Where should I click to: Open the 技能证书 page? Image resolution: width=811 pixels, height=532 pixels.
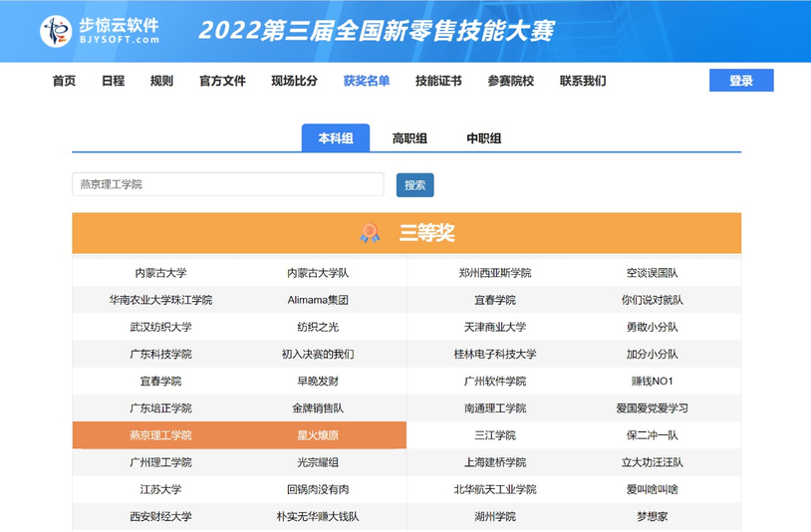(x=438, y=81)
